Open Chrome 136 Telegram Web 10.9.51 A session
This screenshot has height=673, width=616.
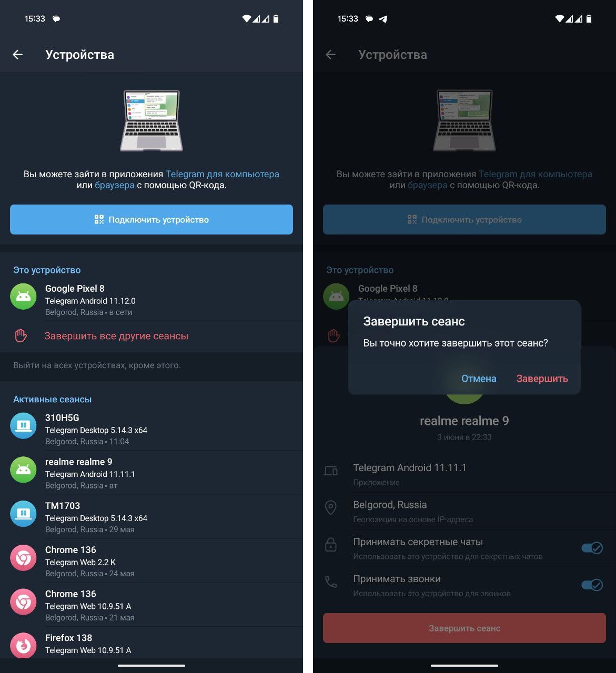pos(152,605)
